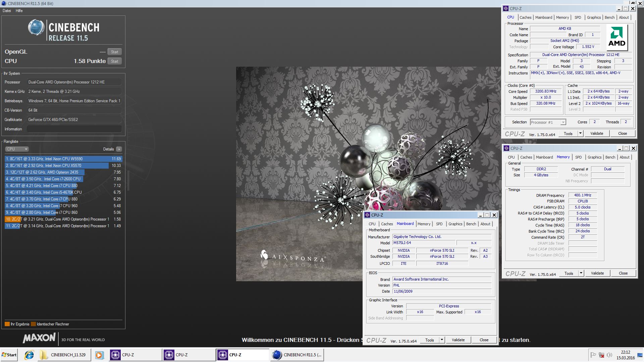Click Tools button in Mainboard CPU-Z window

click(429, 340)
